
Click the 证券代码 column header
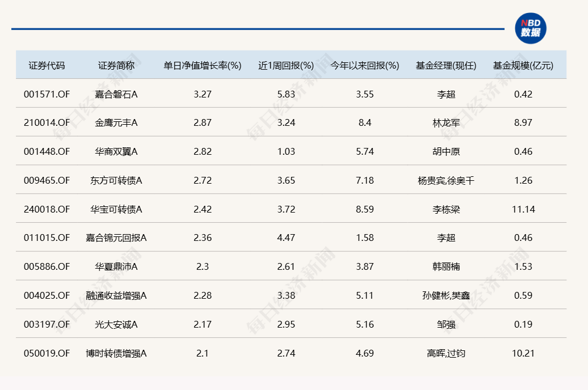(x=46, y=65)
